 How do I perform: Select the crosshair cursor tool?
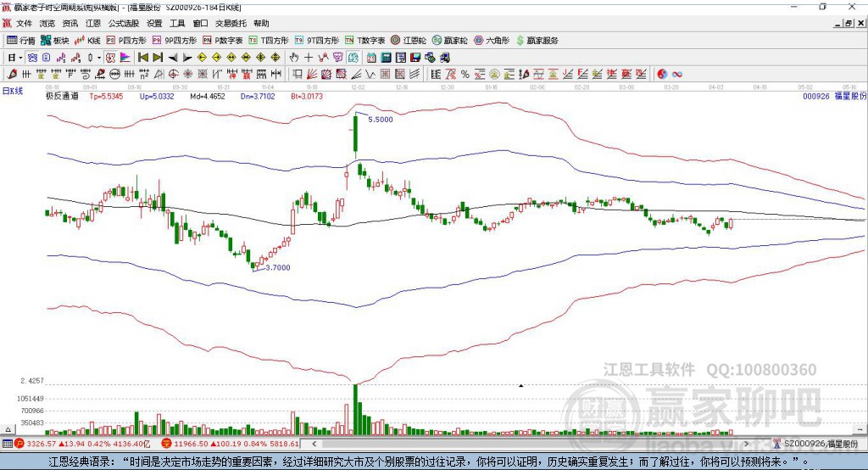click(309, 58)
